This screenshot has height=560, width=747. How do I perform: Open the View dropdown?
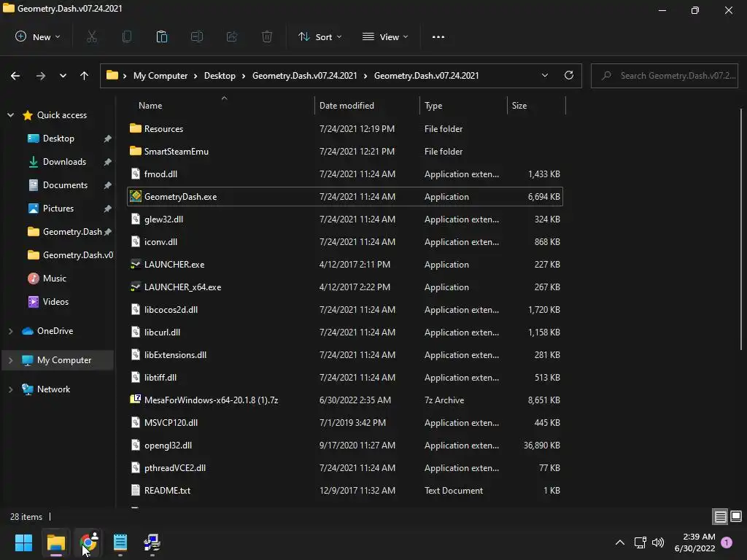pyautogui.click(x=385, y=36)
